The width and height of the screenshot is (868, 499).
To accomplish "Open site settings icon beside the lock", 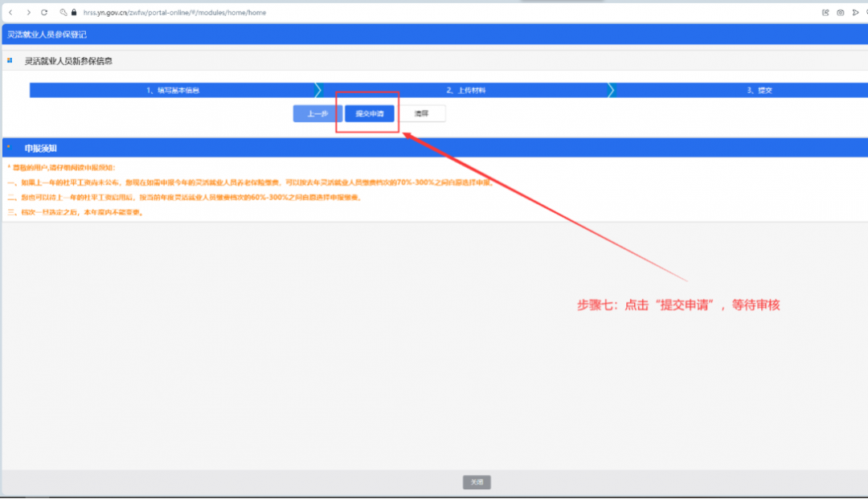I will pyautogui.click(x=63, y=13).
